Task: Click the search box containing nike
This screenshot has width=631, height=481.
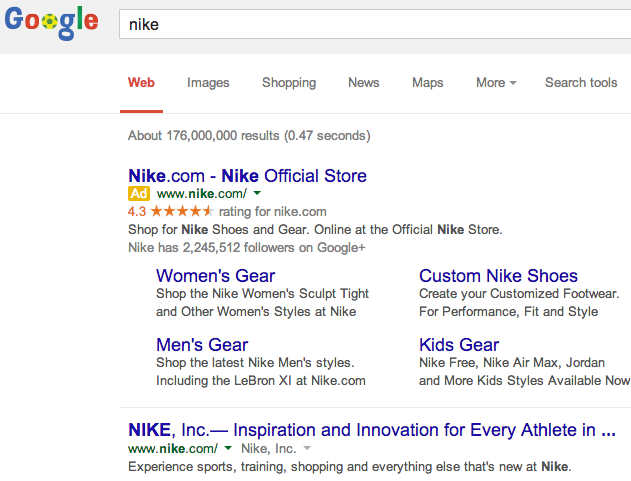Action: click(375, 24)
